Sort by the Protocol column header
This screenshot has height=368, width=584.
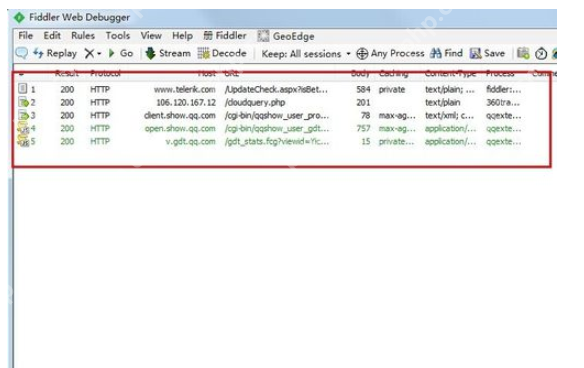coord(105,73)
